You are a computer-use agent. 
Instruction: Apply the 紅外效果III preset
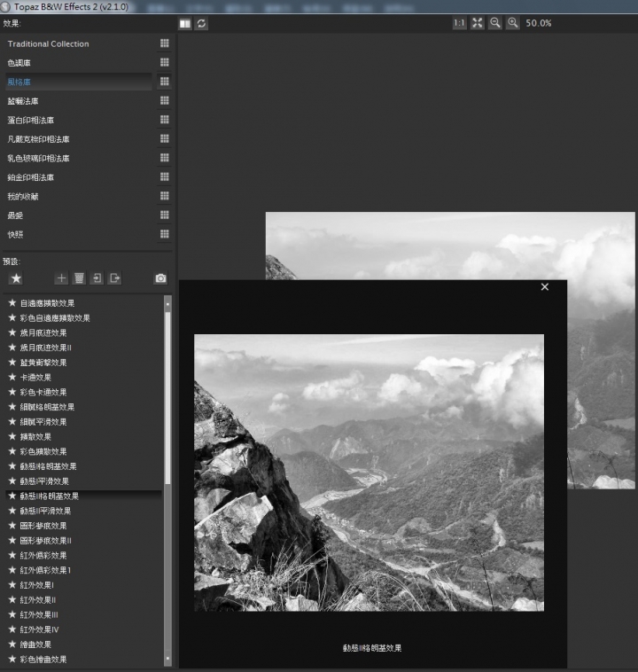click(x=39, y=614)
